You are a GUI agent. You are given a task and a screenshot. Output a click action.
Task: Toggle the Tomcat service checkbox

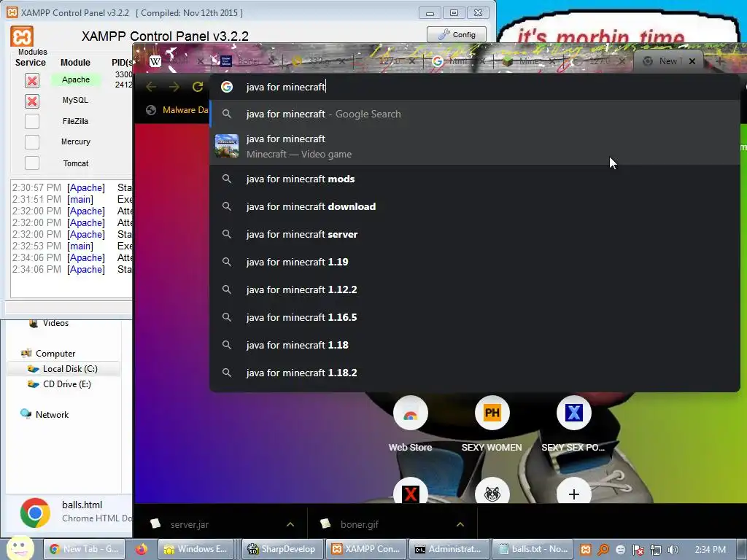pos(32,163)
